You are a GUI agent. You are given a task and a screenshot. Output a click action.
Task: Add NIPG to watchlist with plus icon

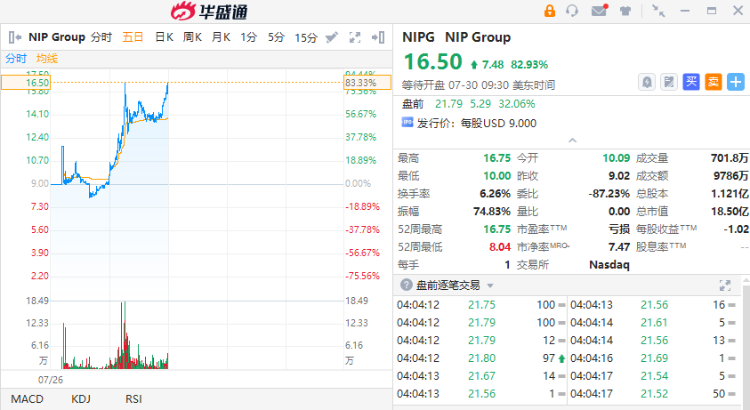coord(736,81)
